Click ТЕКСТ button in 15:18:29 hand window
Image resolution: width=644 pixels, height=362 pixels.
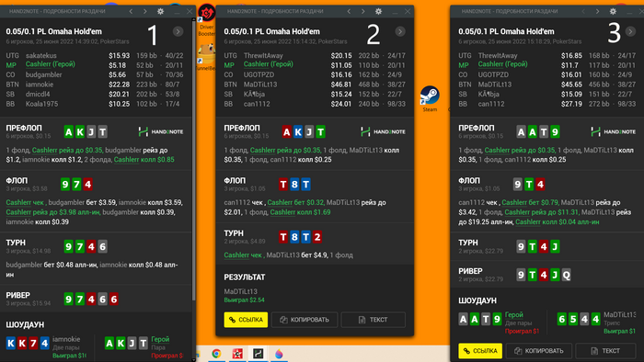(605, 351)
